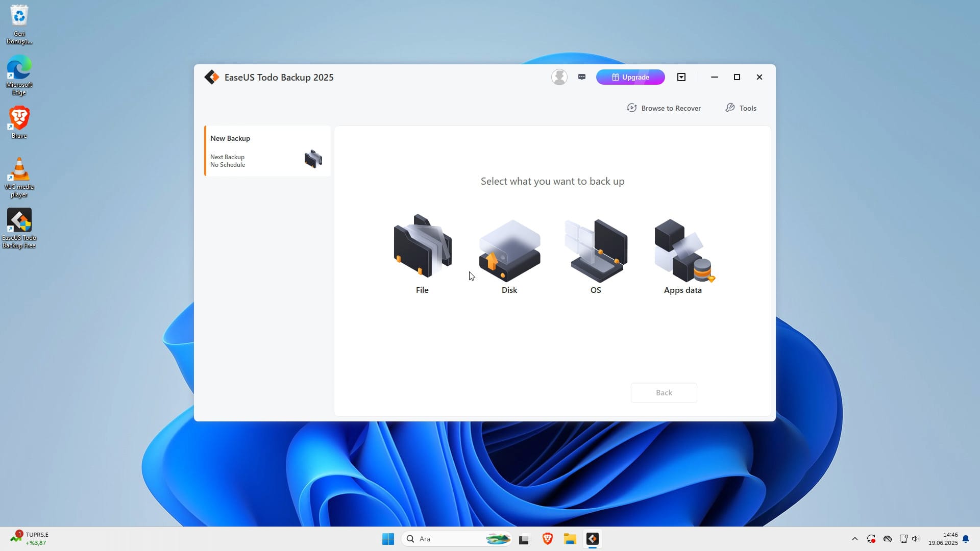Select the Microsoft Edge desktop shortcut

point(19,75)
